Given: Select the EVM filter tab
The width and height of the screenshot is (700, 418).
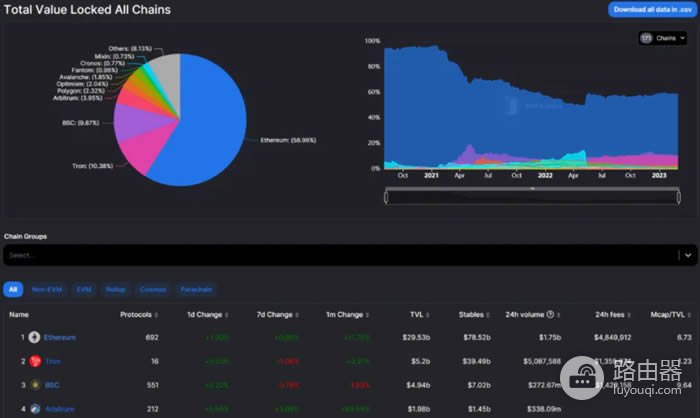Looking at the screenshot, I should [x=84, y=289].
